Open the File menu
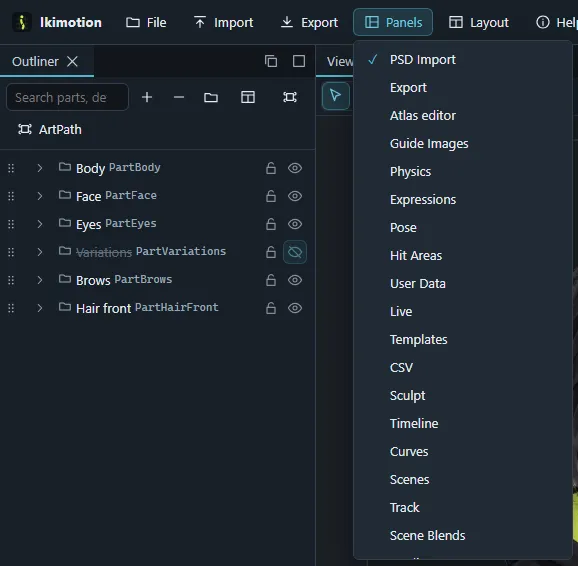Image resolution: width=578 pixels, height=566 pixels. [146, 22]
